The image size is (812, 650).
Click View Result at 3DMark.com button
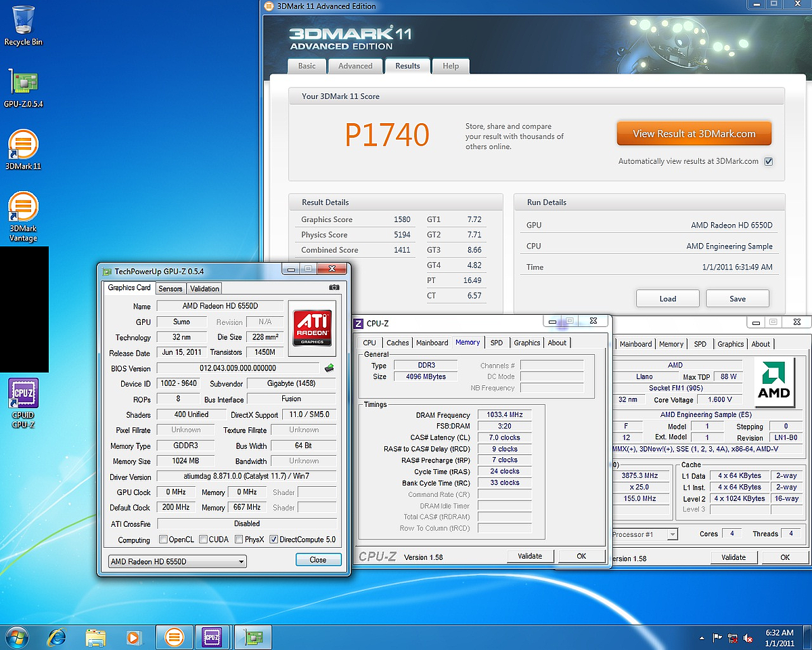(x=694, y=133)
